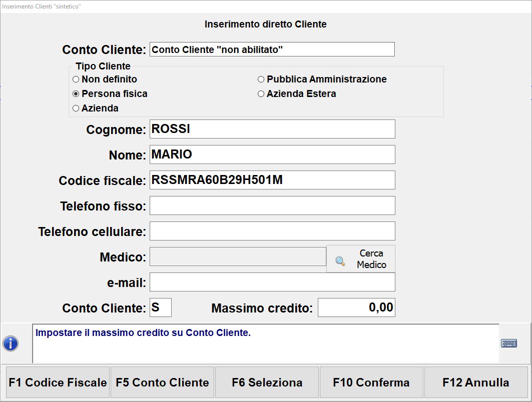
Task: Open the on-screen keyboard icon
Action: click(x=509, y=343)
